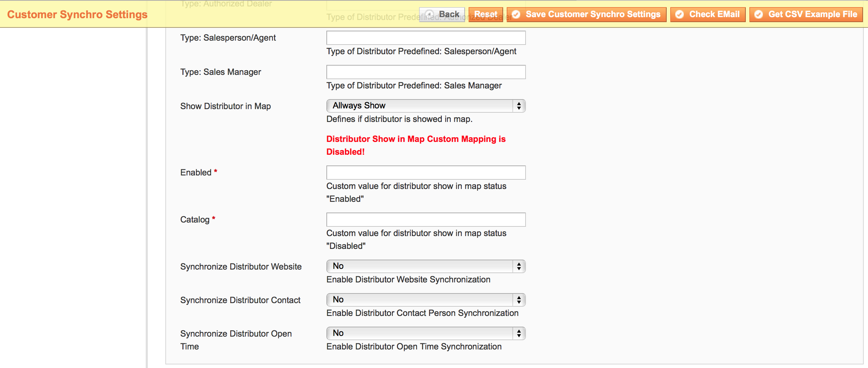Click 'Enable Distributor Contact Person Synchronization' note
Viewport: 868px width, 368px height.
(x=422, y=313)
